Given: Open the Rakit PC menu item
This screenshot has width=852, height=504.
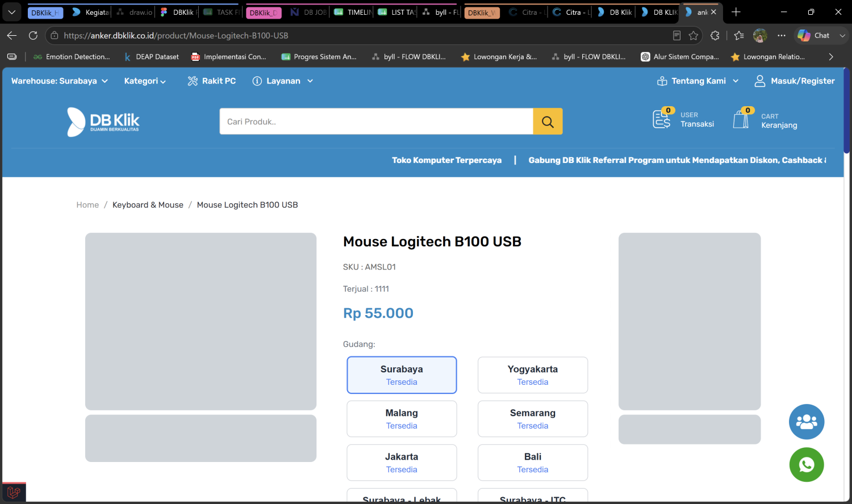Looking at the screenshot, I should click(x=211, y=81).
